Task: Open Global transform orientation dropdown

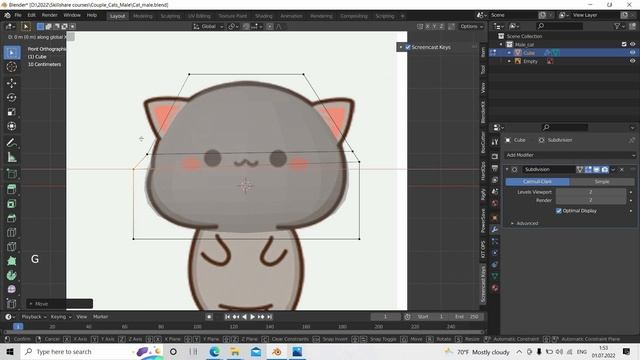Action: pos(208,27)
